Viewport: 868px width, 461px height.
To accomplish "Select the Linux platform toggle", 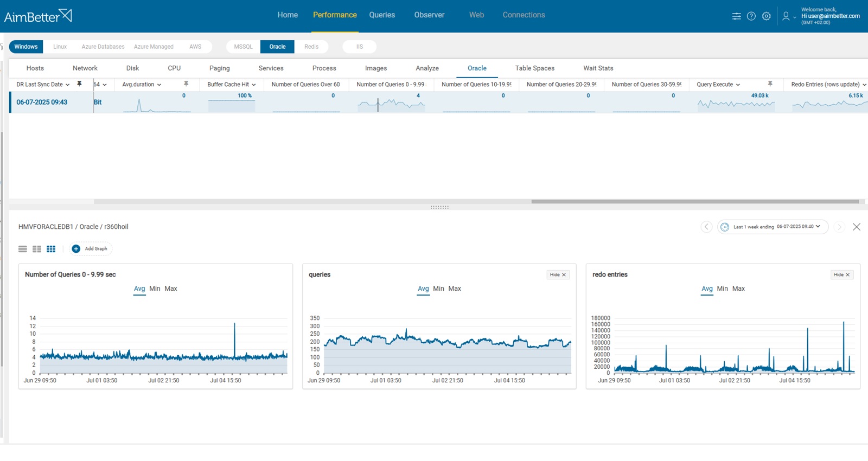I will point(60,47).
